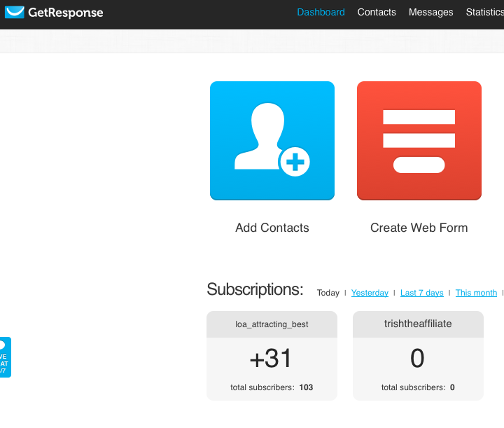Viewport: 504px width, 428px height.
Task: Click the blue Add Contacts icon tile
Action: 272,141
